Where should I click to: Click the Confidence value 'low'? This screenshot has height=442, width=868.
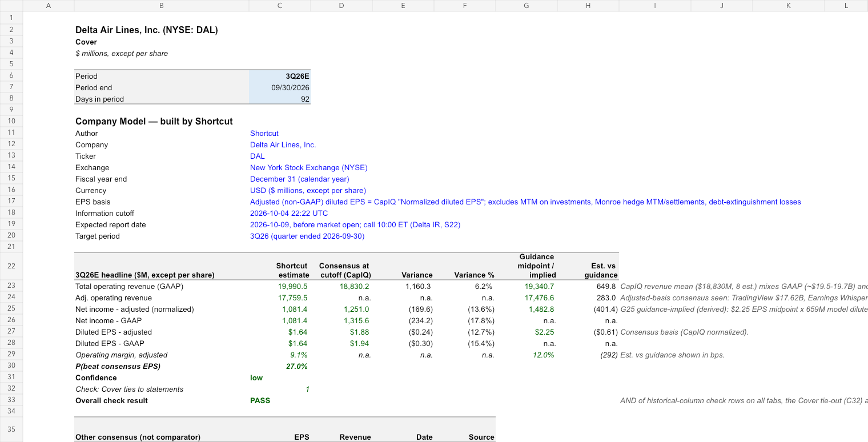point(256,377)
